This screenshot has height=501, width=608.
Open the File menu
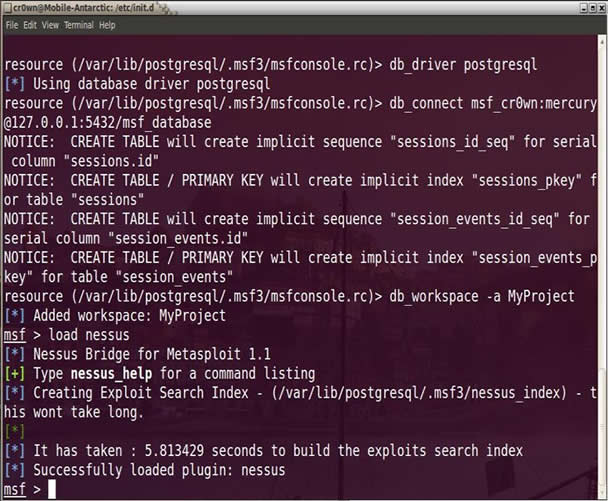click(12, 25)
